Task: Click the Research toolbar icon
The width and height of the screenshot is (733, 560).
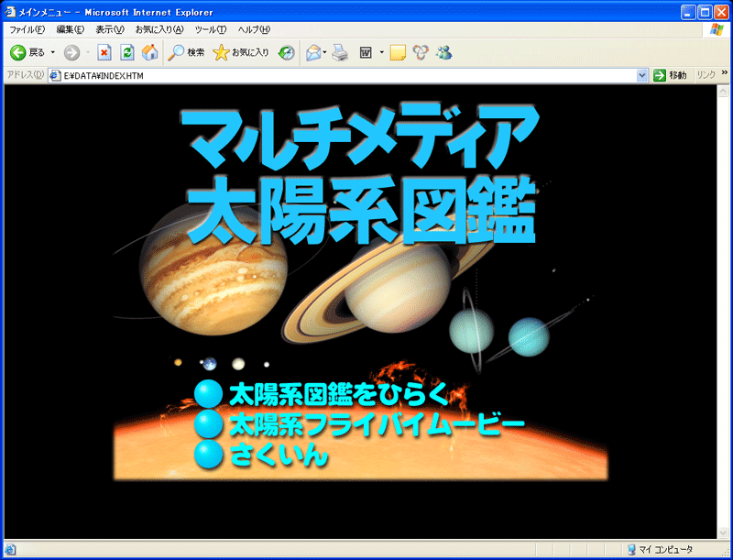Action: [x=421, y=52]
